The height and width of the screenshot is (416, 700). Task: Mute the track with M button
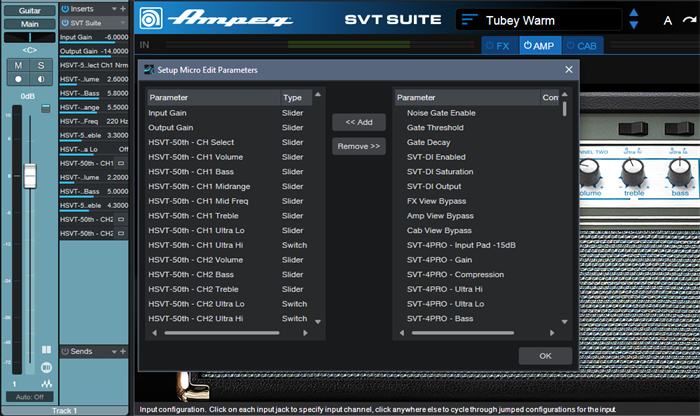pos(18,66)
